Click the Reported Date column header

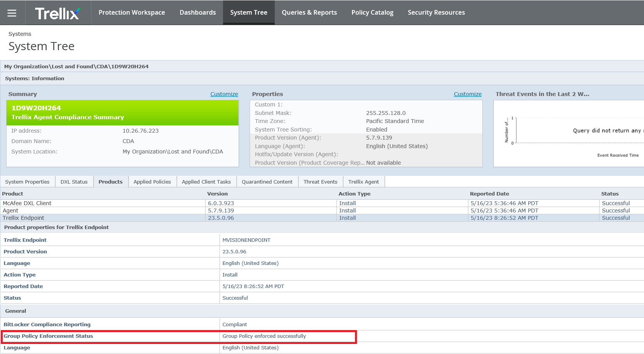tap(489, 194)
